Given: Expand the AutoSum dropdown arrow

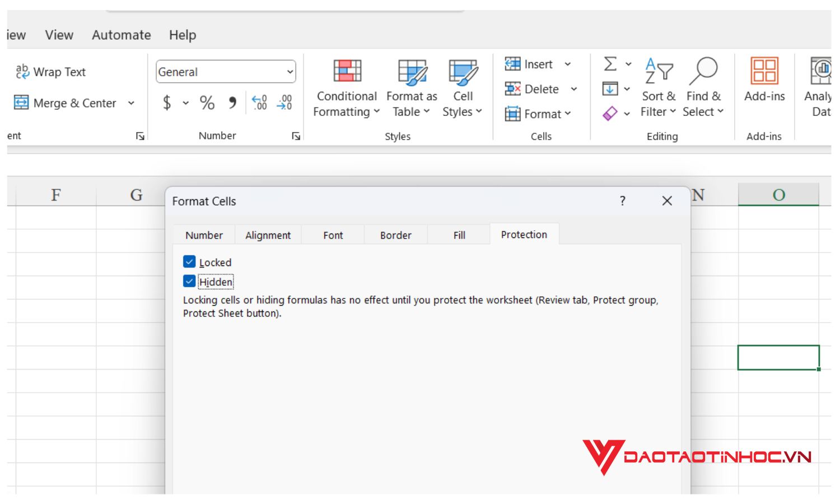Looking at the screenshot, I should tap(628, 63).
